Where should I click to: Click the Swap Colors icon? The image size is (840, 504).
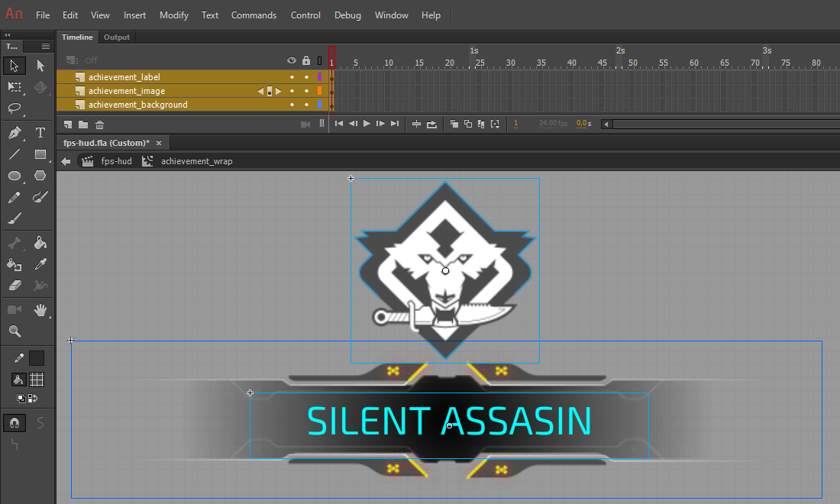pyautogui.click(x=33, y=398)
